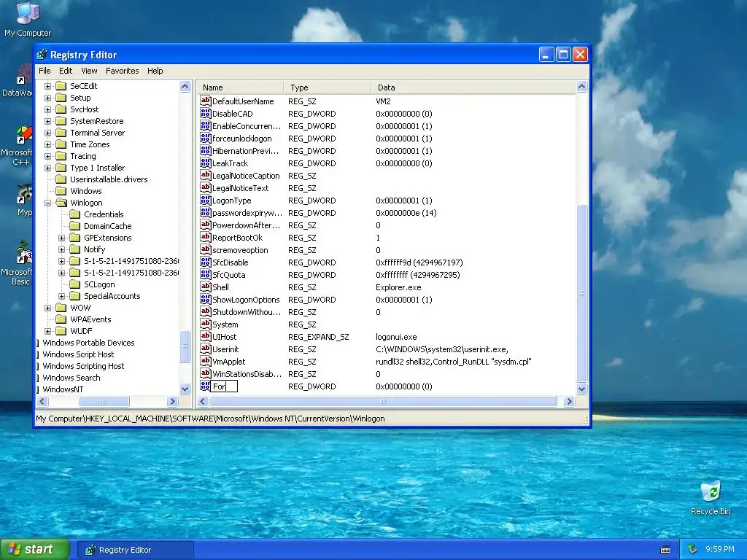
Task: Open the File menu
Action: click(44, 71)
